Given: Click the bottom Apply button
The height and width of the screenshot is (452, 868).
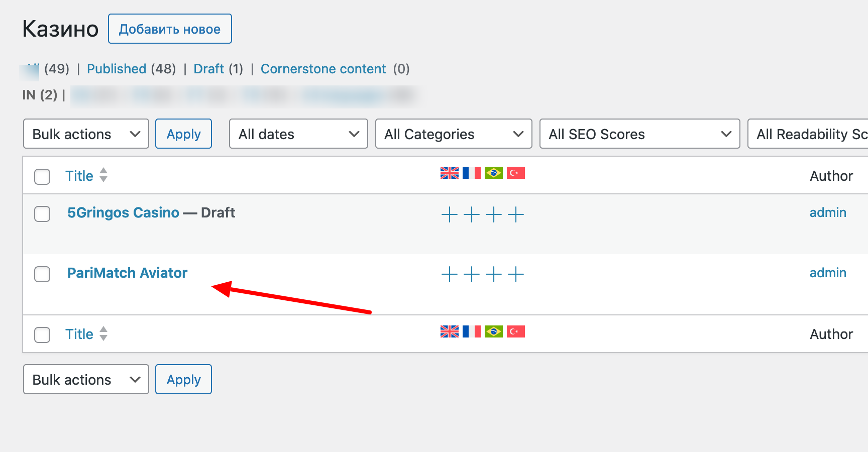Looking at the screenshot, I should (183, 379).
